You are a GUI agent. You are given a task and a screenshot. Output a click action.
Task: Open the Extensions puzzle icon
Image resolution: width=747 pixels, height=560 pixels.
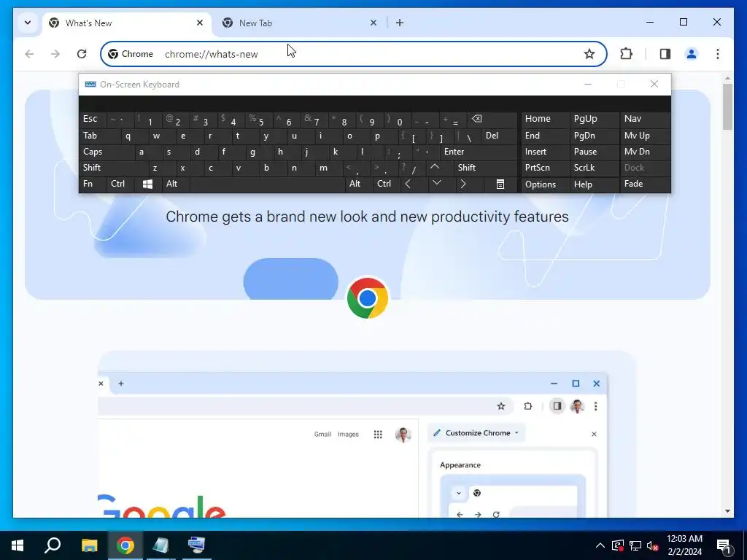[x=626, y=54]
